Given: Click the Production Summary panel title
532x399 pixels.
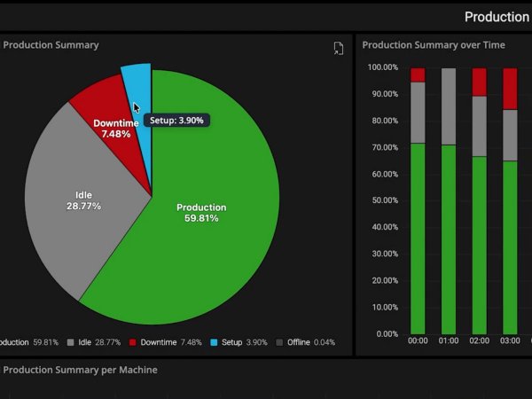Looking at the screenshot, I should 51,45.
